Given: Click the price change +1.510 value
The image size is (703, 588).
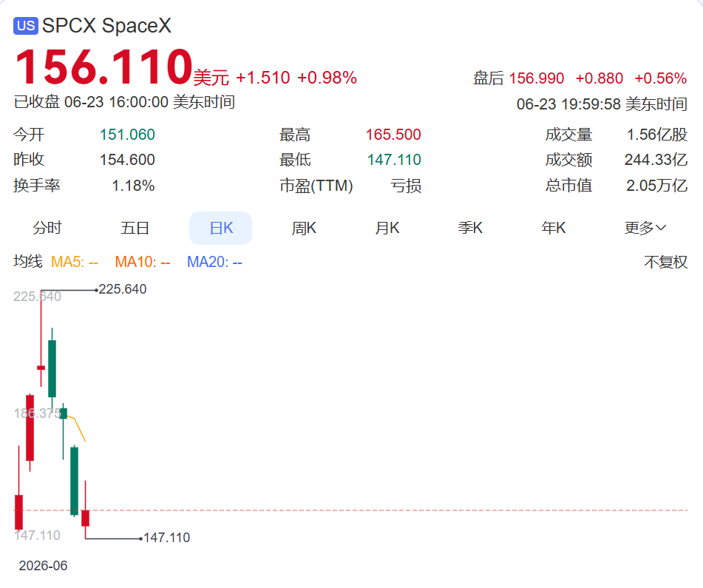Looking at the screenshot, I should tap(262, 78).
